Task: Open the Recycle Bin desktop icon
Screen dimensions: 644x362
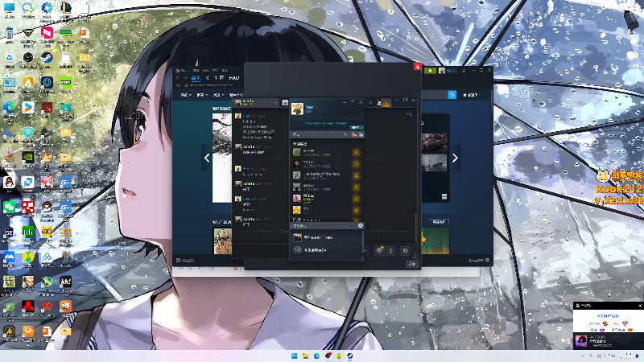Action: (x=9, y=60)
